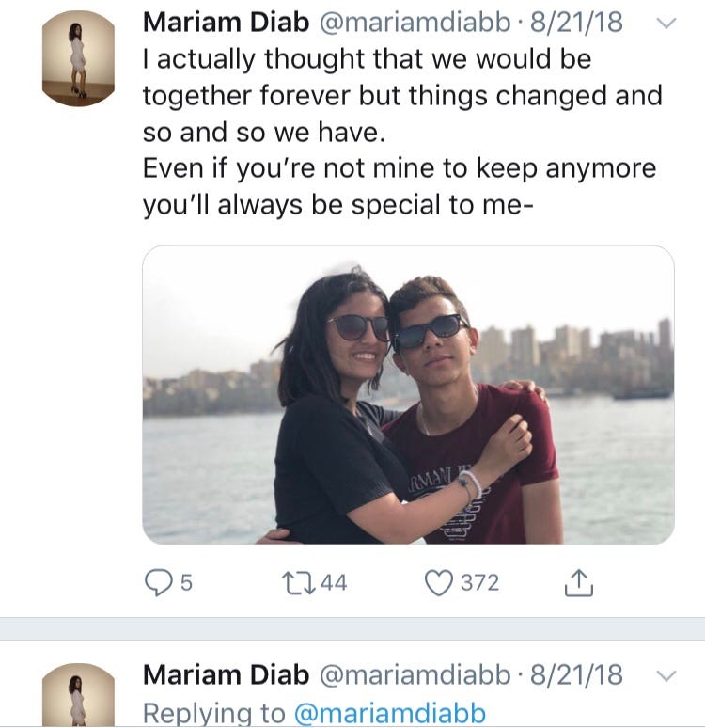Click the like count 372
Viewport: 705px width, 728px height.
[x=478, y=583]
